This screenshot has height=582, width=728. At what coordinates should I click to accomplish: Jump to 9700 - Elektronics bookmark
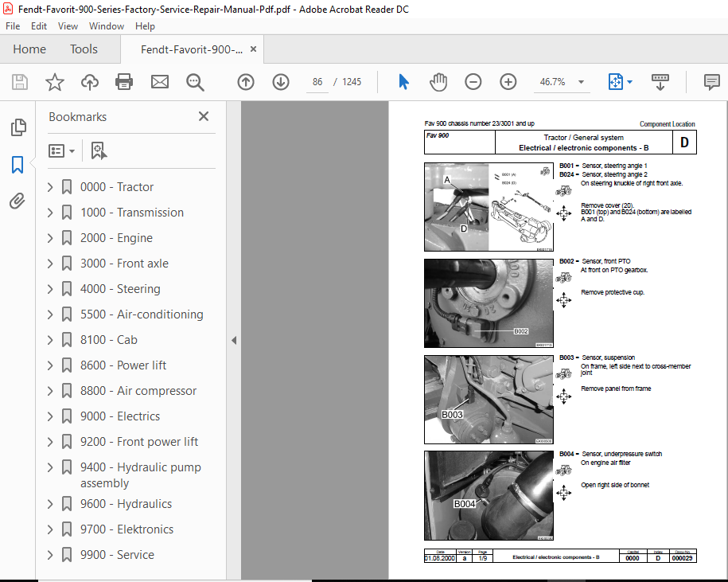[x=127, y=529]
